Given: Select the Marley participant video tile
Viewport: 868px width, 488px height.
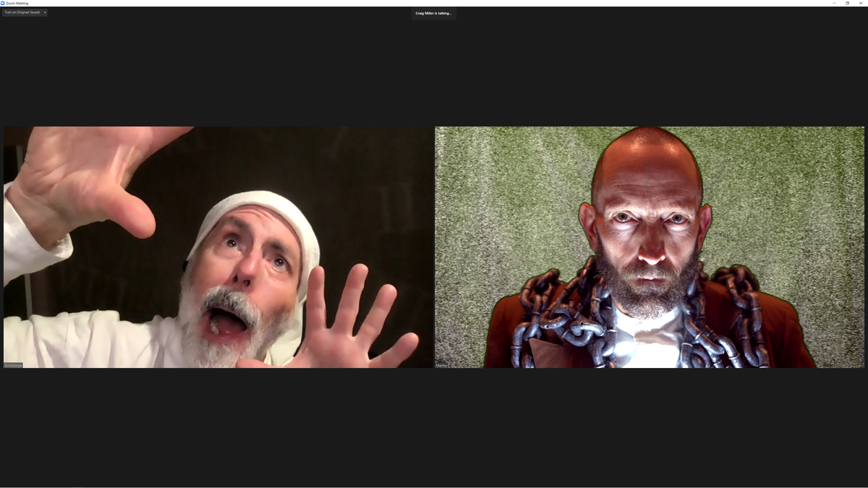Looking at the screenshot, I should (x=650, y=247).
